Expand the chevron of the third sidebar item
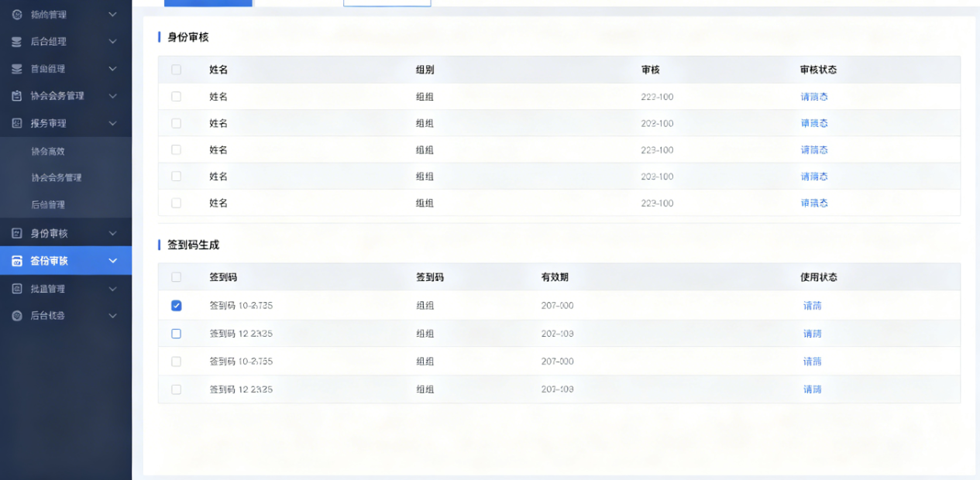The width and height of the screenshot is (980, 480). point(112,69)
